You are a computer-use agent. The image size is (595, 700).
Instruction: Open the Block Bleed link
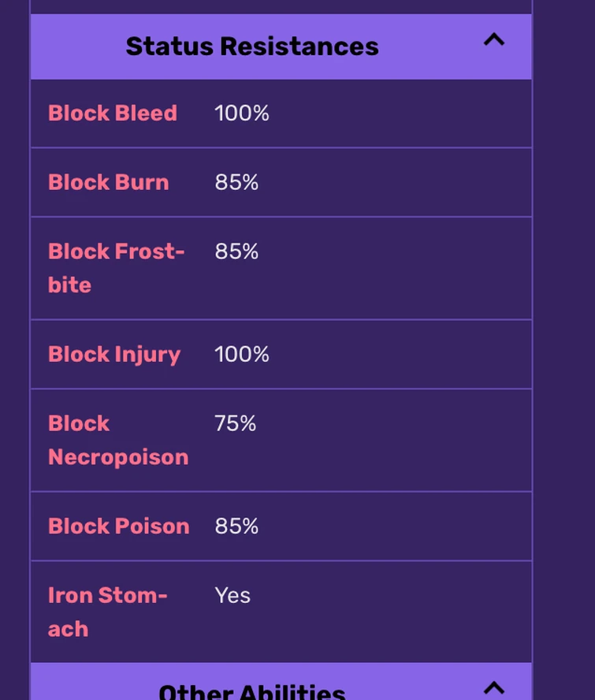113,114
